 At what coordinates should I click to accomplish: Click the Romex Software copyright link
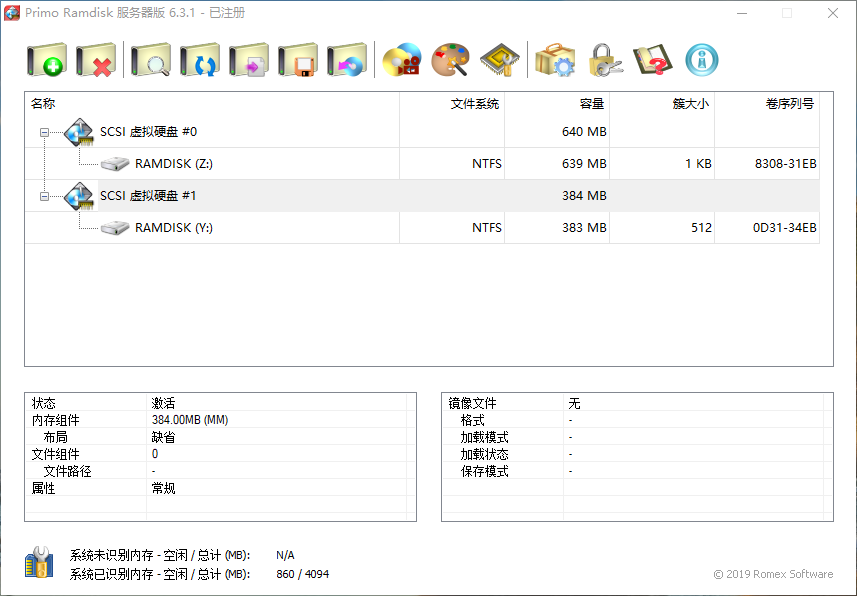[x=775, y=574]
